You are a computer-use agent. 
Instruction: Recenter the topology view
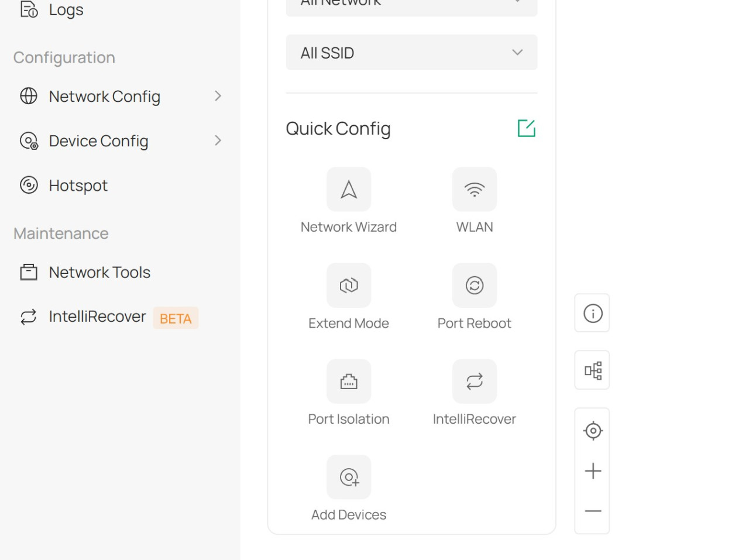pyautogui.click(x=592, y=431)
